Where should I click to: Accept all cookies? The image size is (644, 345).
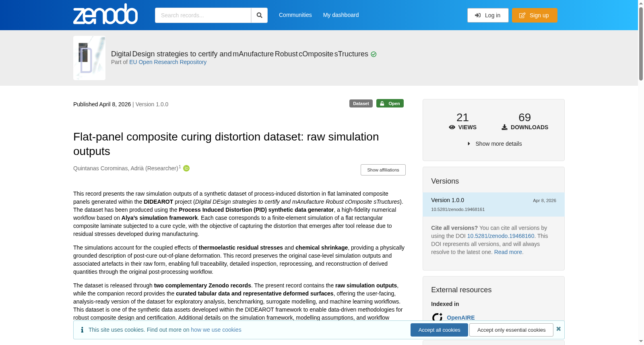(x=439, y=330)
